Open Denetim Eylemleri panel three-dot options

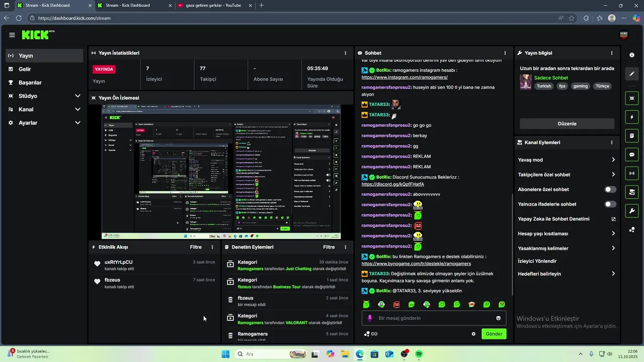click(x=345, y=247)
